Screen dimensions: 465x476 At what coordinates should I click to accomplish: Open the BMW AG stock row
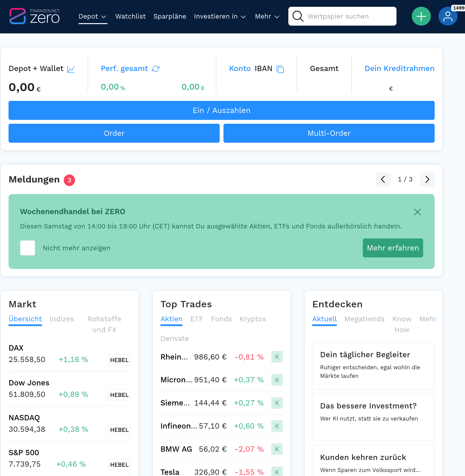222,449
